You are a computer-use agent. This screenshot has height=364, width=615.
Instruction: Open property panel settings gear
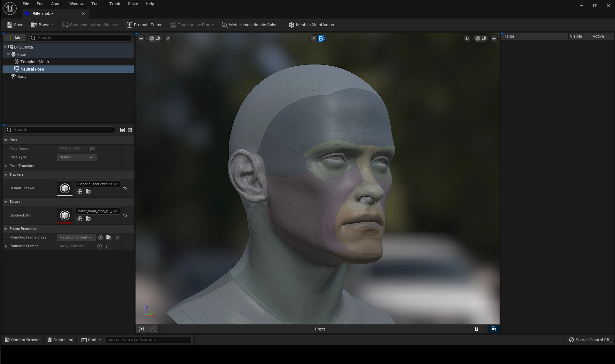click(x=130, y=130)
